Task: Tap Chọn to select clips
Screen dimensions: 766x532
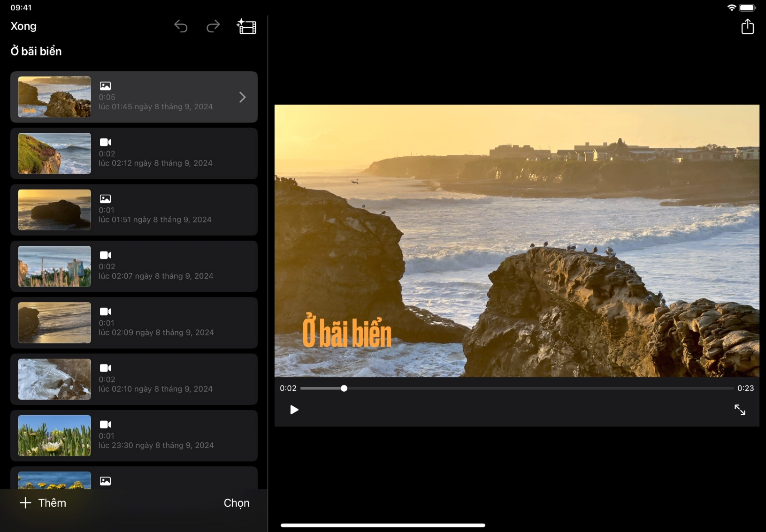Action: point(237,503)
